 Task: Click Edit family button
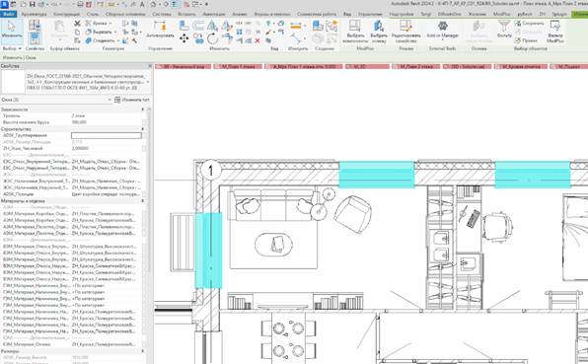(405, 32)
